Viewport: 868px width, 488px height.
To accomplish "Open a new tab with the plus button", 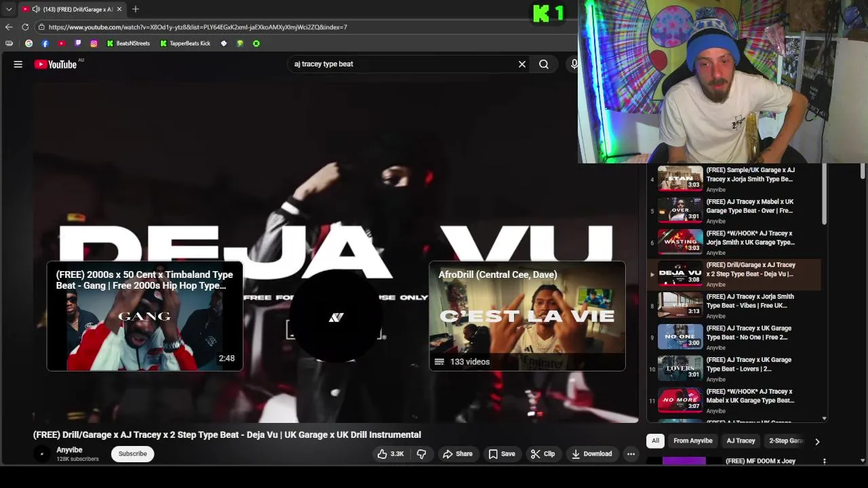I will (136, 9).
